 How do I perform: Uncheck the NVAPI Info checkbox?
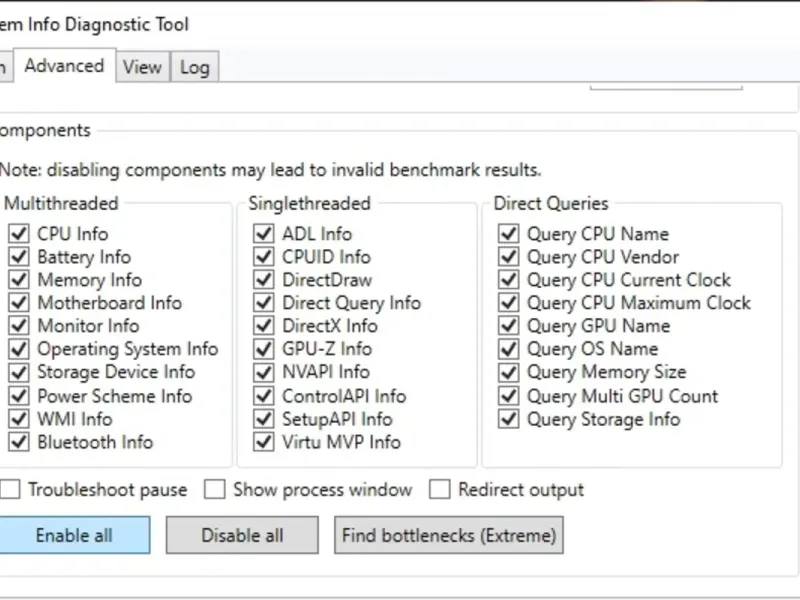click(x=264, y=372)
